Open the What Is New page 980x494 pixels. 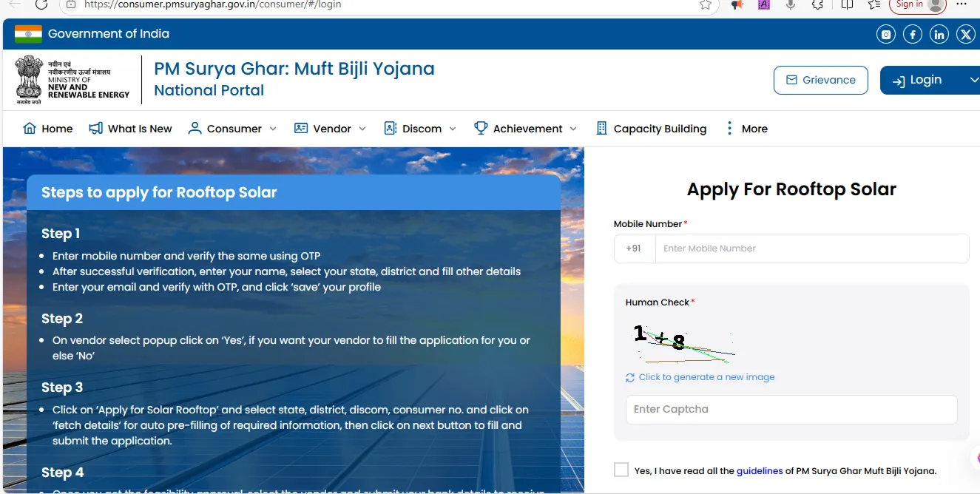pyautogui.click(x=131, y=129)
